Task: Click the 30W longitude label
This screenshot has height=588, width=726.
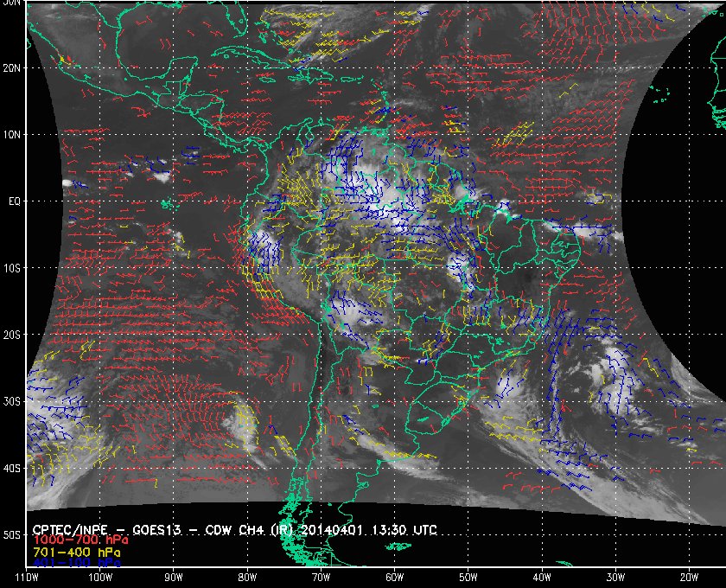Action: coord(615,578)
